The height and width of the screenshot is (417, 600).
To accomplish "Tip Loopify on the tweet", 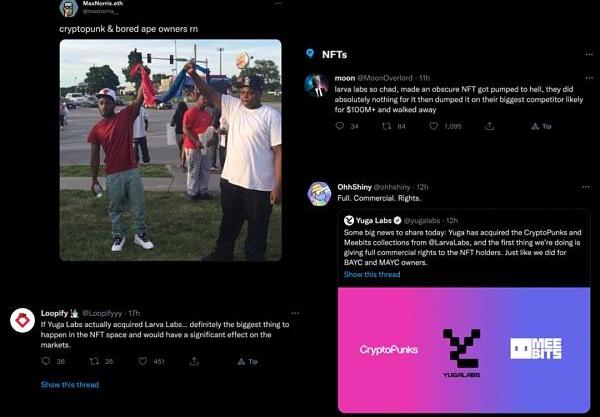I will point(248,361).
